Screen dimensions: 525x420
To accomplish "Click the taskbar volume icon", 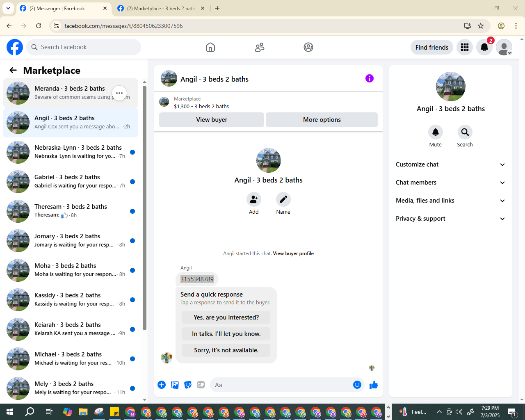I will pos(459,412).
